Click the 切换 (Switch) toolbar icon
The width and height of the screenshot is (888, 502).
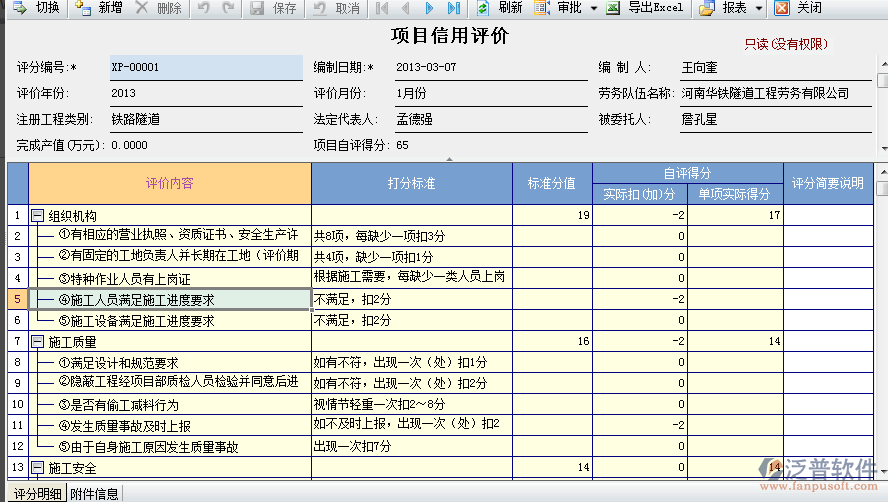(x=18, y=8)
